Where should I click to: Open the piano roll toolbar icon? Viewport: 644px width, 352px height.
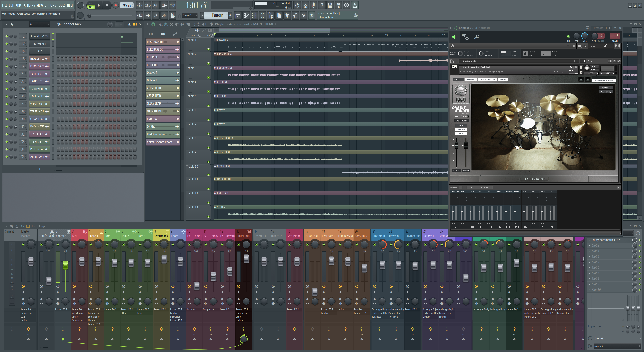click(x=246, y=15)
